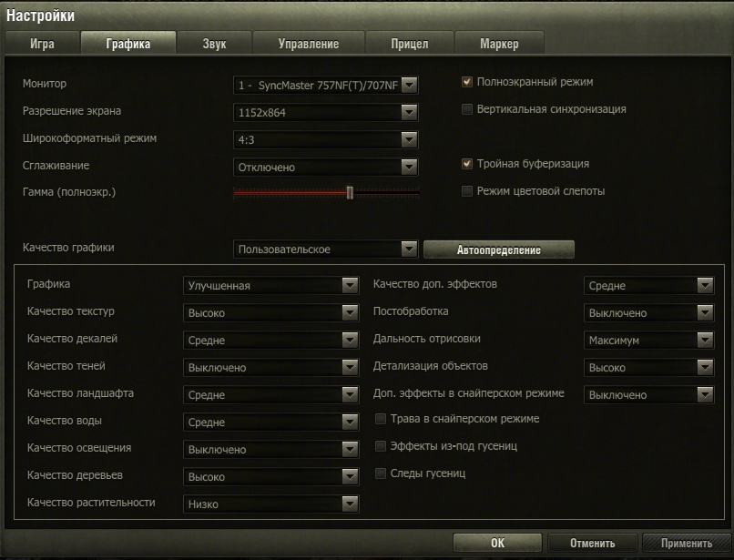734x560 pixels.
Task: Toggle Тройная буферизация checkbox
Action: pyautogui.click(x=468, y=164)
